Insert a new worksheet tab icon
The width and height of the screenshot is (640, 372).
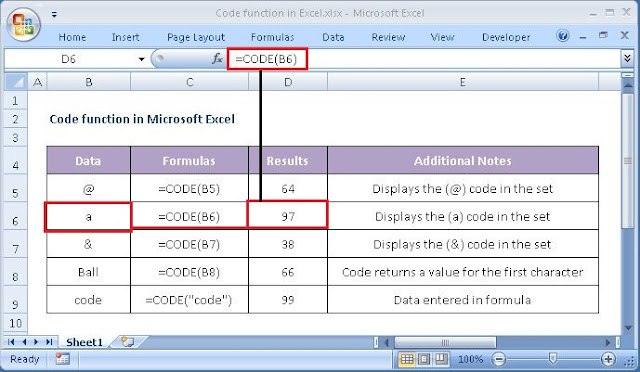point(128,342)
